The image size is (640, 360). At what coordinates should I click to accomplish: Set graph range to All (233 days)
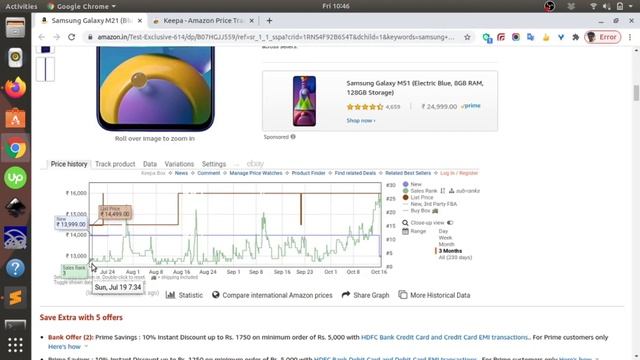tap(455, 258)
